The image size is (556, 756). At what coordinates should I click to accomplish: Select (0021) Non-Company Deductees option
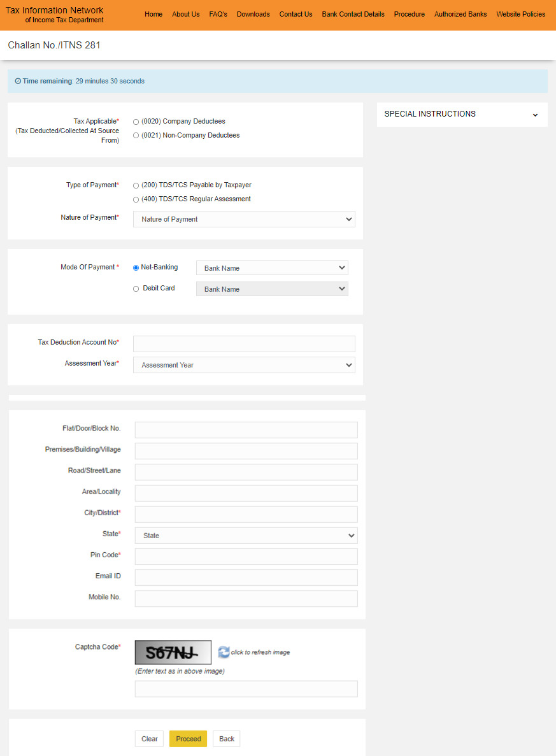[135, 135]
